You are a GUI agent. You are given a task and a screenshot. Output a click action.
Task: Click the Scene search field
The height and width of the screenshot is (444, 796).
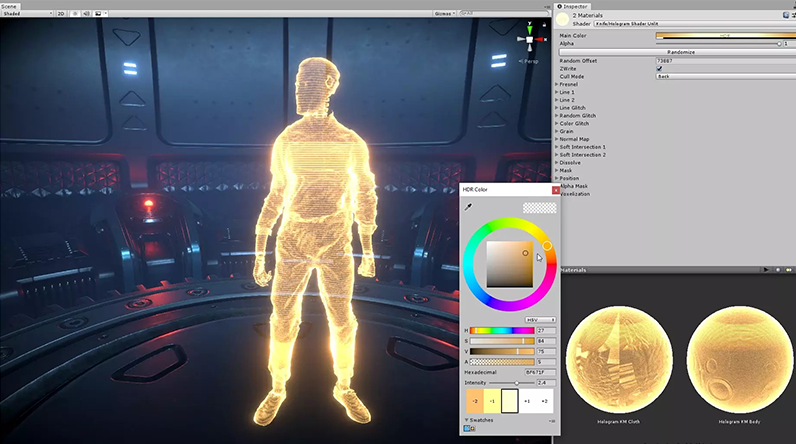(503, 14)
